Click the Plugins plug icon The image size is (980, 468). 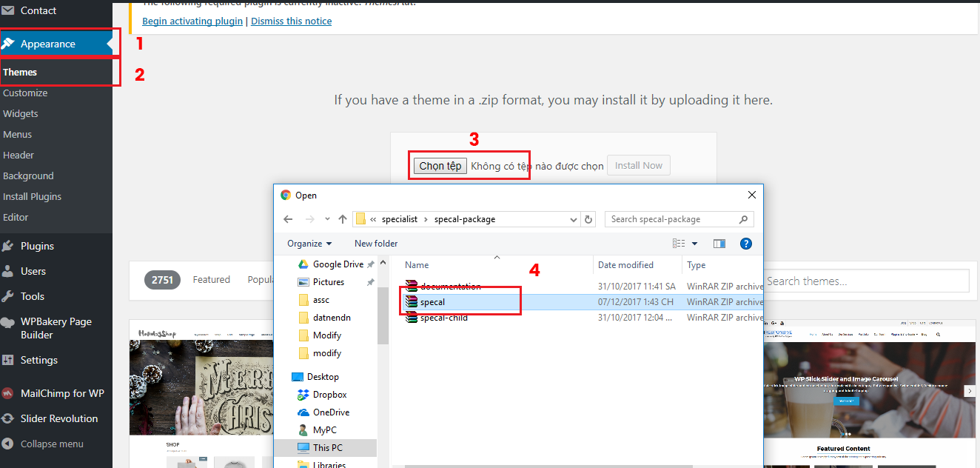tap(8, 246)
